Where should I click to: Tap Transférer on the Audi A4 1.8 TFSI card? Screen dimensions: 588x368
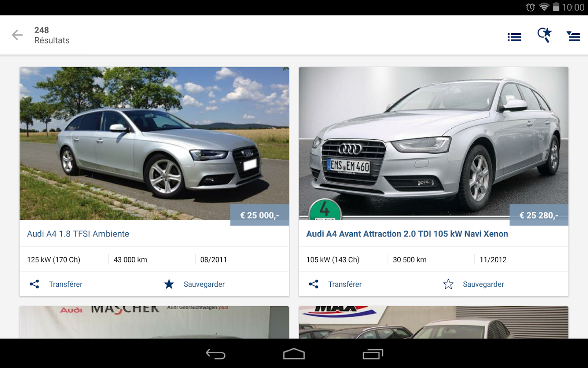coord(66,284)
